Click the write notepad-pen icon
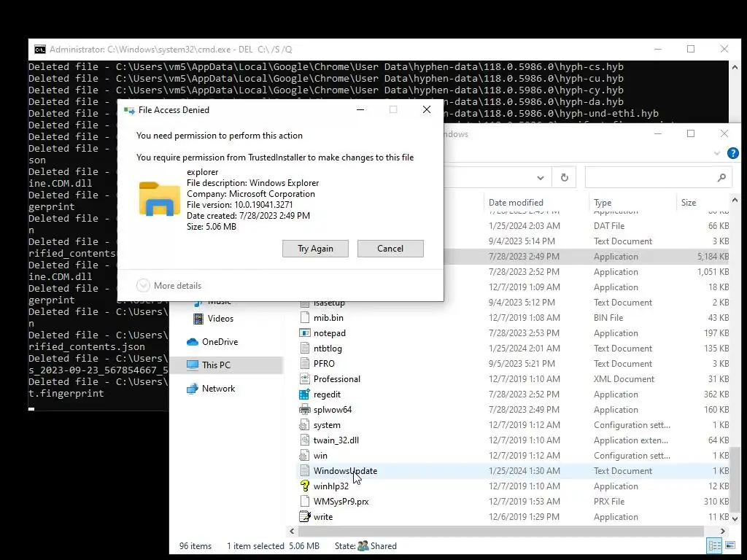This screenshot has width=747, height=560. point(304,517)
